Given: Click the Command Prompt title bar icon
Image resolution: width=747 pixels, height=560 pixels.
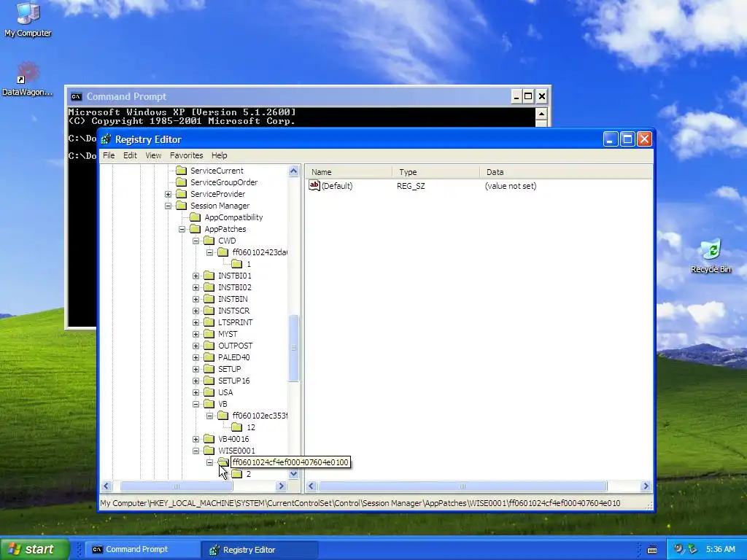Looking at the screenshot, I should click(x=76, y=97).
